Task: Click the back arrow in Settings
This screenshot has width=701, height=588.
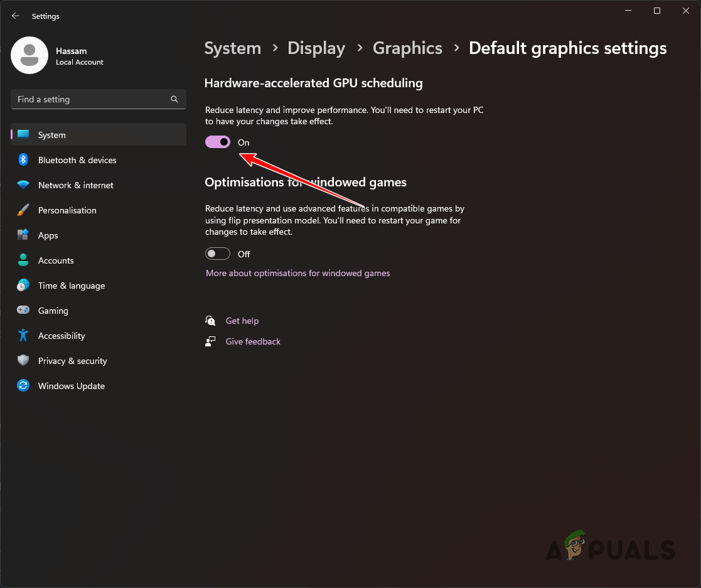Action: pyautogui.click(x=15, y=16)
